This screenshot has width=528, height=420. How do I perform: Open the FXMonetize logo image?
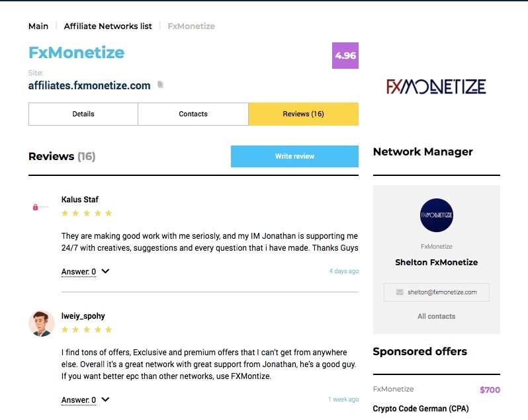click(436, 87)
